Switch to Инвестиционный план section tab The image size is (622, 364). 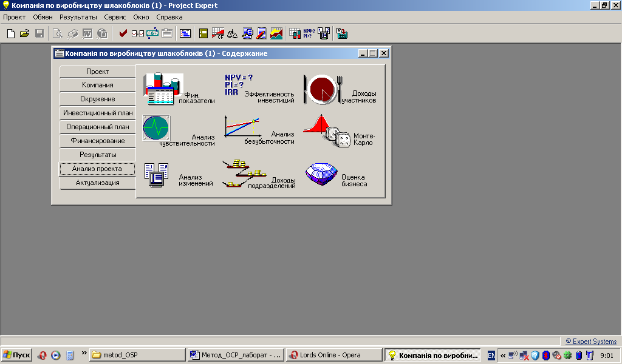coord(98,113)
